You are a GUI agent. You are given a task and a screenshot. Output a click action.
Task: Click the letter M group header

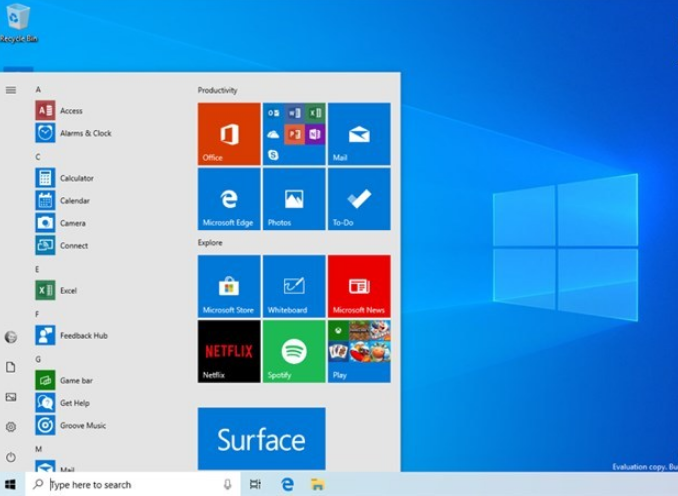coord(38,449)
